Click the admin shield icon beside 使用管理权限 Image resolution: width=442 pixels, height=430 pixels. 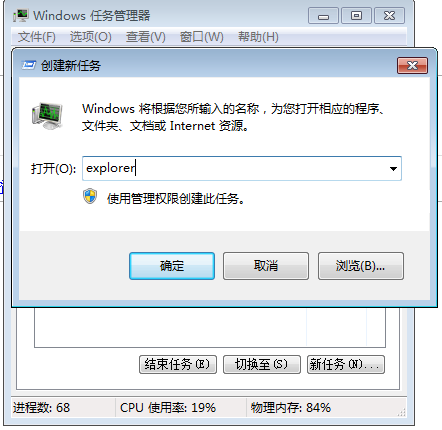90,197
